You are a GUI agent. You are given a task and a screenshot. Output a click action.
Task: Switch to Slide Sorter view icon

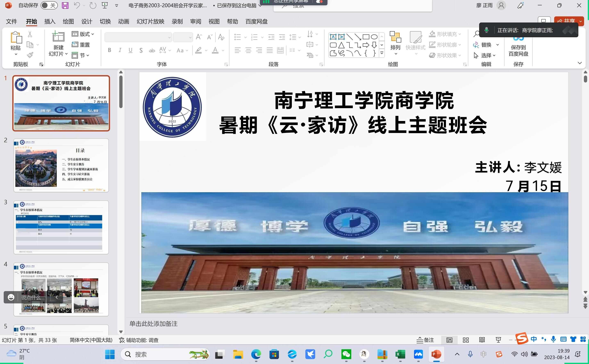point(466,340)
